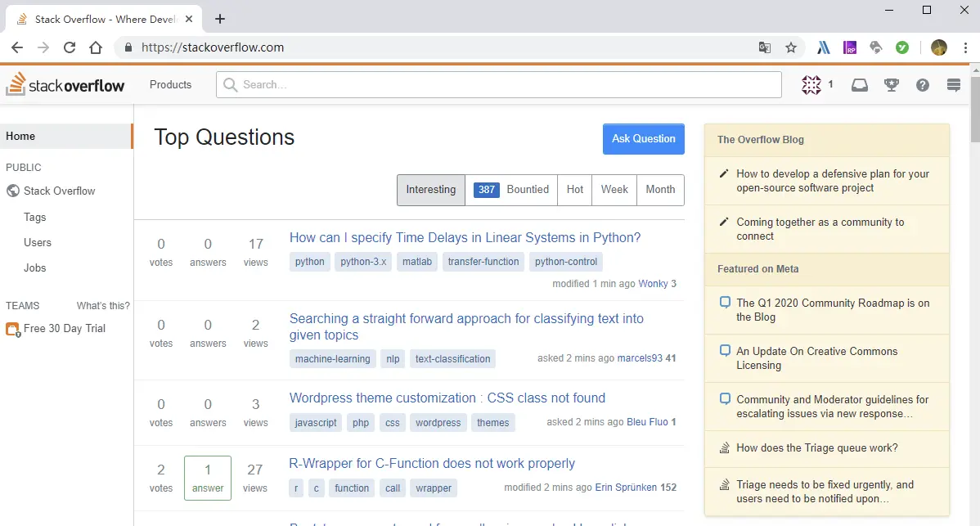Open the inbox icon
The image size is (980, 526).
[860, 85]
